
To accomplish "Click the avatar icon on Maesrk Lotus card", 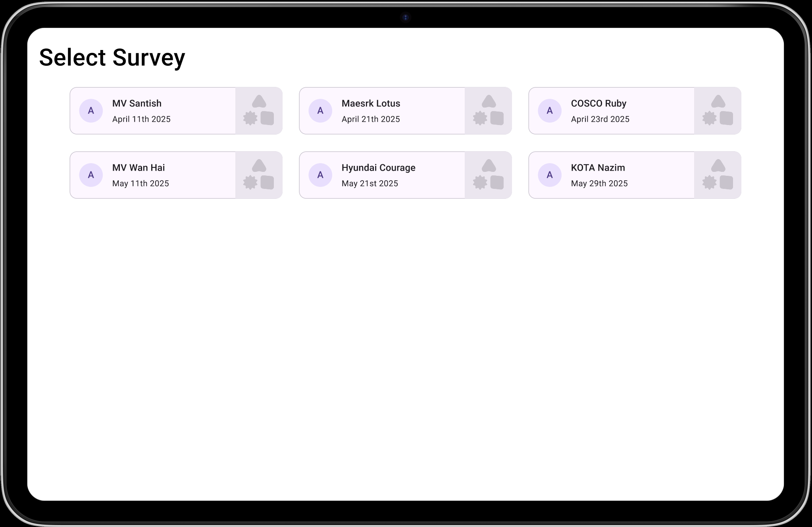I will (x=320, y=111).
